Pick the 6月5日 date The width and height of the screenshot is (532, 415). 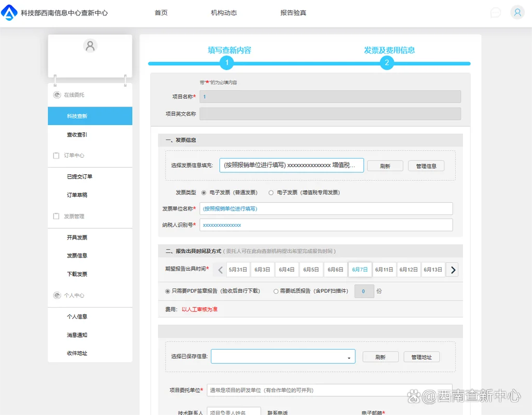click(311, 270)
